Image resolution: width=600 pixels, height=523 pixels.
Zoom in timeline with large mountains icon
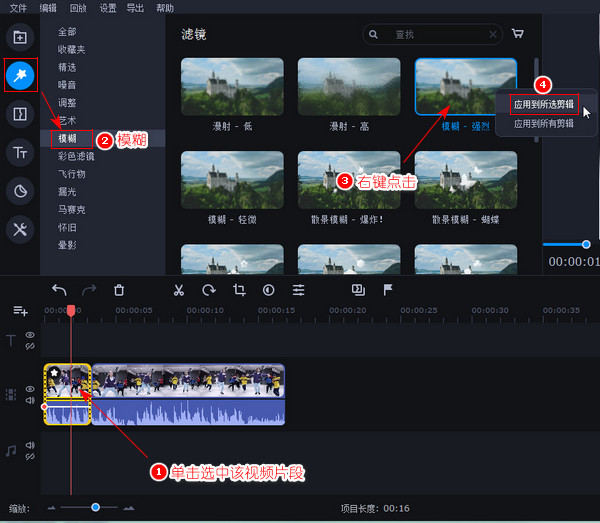pyautogui.click(x=129, y=508)
